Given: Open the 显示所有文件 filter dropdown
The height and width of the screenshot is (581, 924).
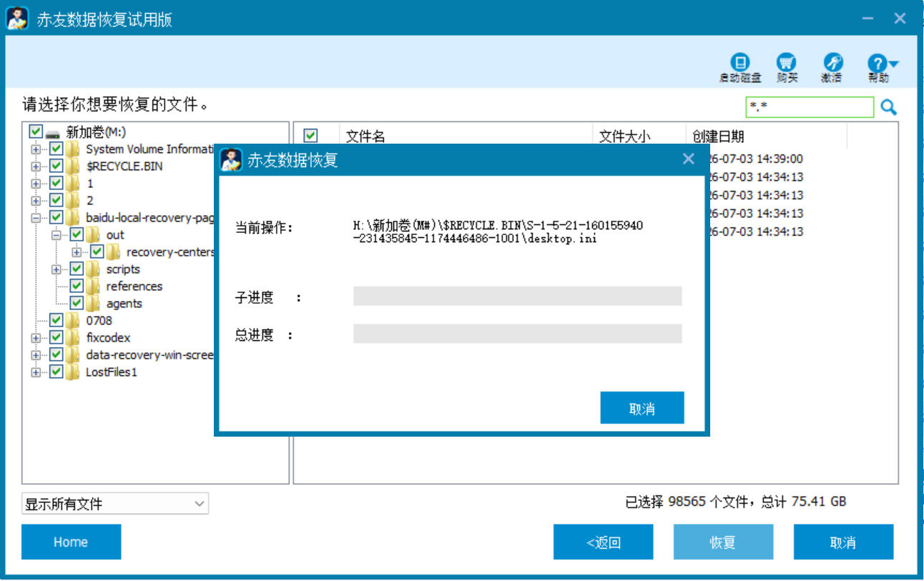Looking at the screenshot, I should tap(115, 504).
